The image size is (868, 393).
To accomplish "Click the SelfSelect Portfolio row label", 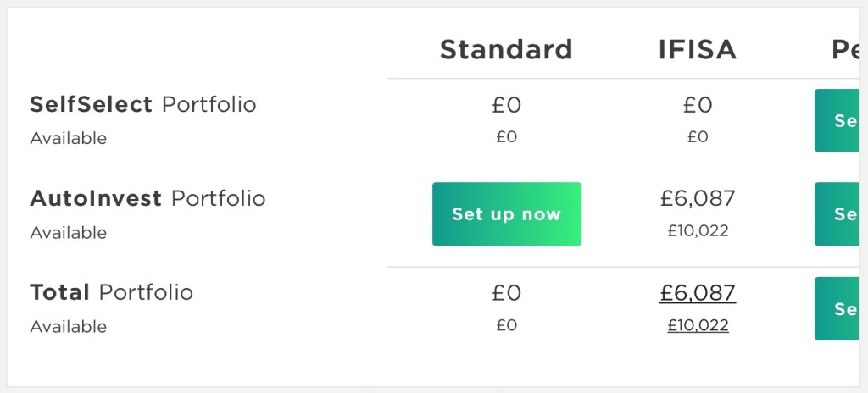I will click(x=142, y=104).
